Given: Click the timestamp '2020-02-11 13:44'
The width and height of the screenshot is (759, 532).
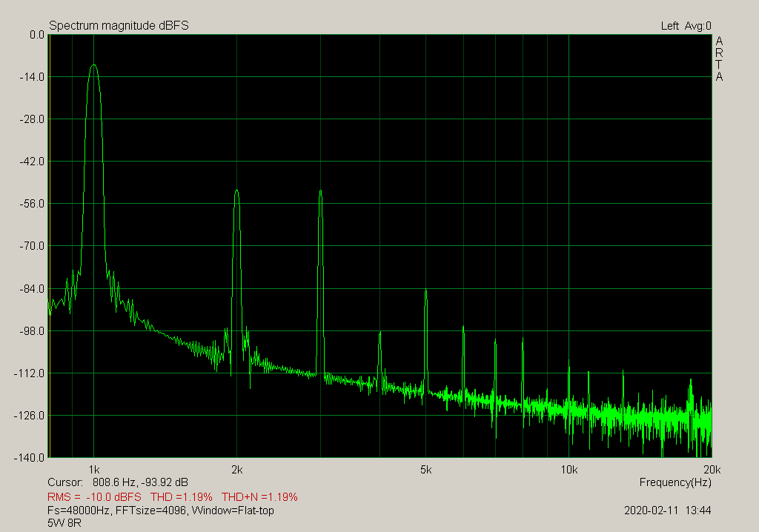Looking at the screenshot, I should point(668,511).
